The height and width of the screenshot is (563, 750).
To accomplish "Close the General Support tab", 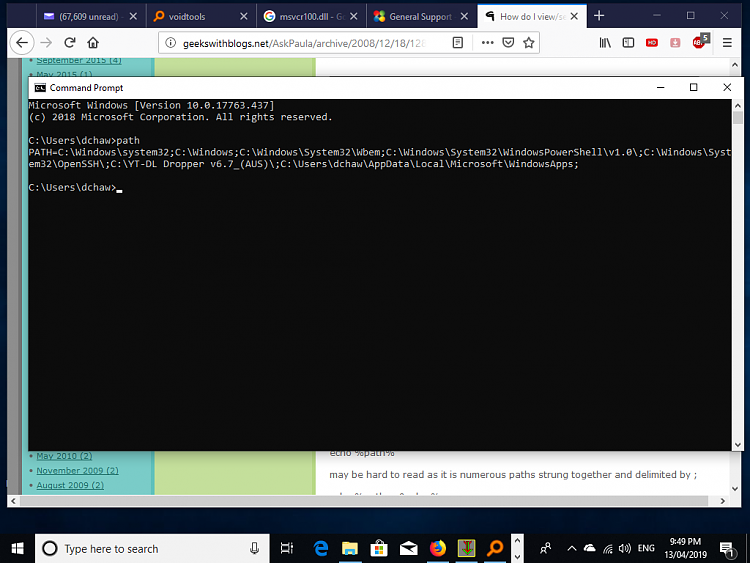I will coord(464,17).
